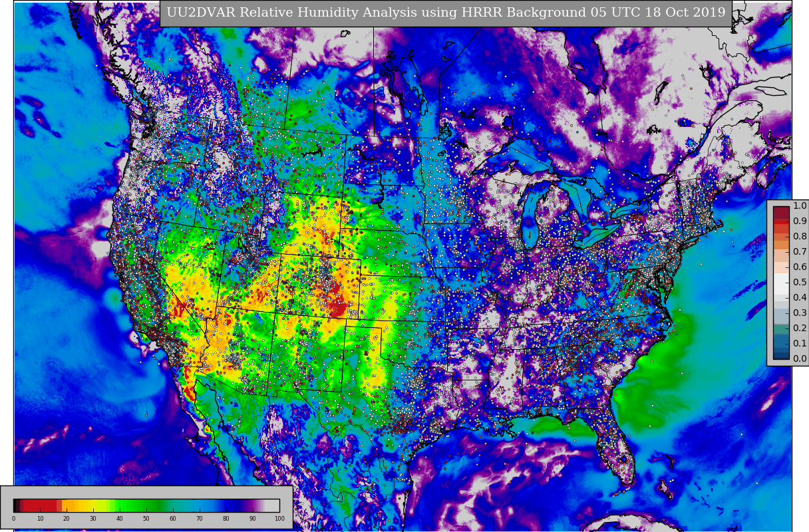Click the '60' tick label on humidity colorbar
Viewport: 809px width, 532px height.
coord(173,519)
